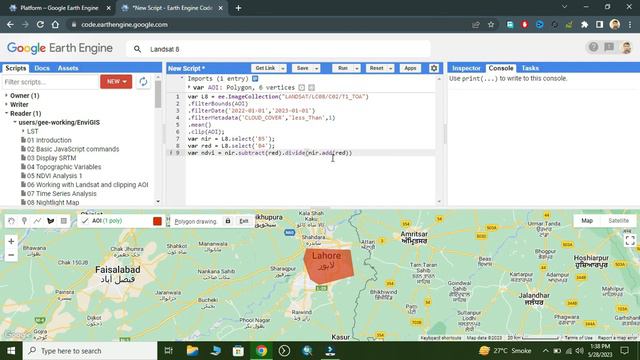Viewport: 640px width, 360px height.
Task: Open Chrome from the taskbar
Action: click(261, 351)
